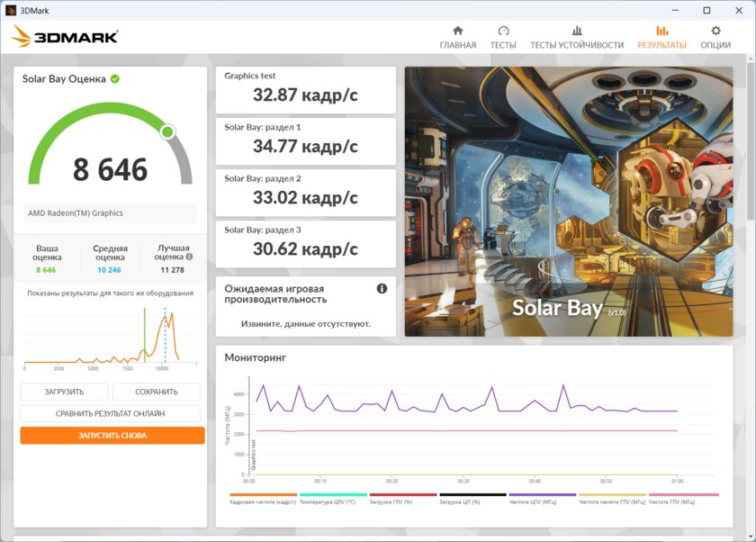Click the 3DMark title bar app icon
Screen dimensions: 756x542
pos(11,10)
